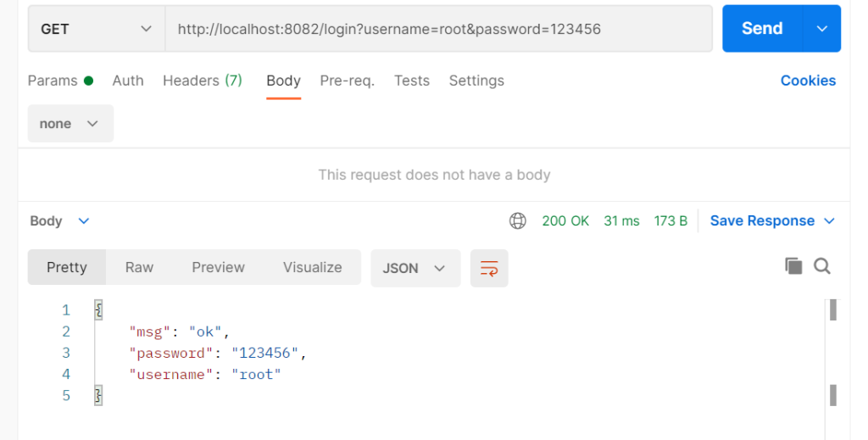Click the globe network info icon
This screenshot has width=868, height=440.
(517, 221)
